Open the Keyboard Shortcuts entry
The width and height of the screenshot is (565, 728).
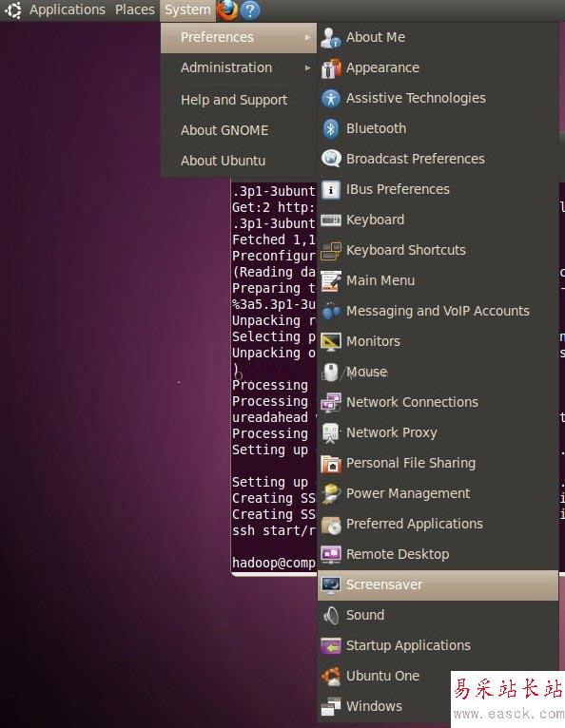pos(438,250)
